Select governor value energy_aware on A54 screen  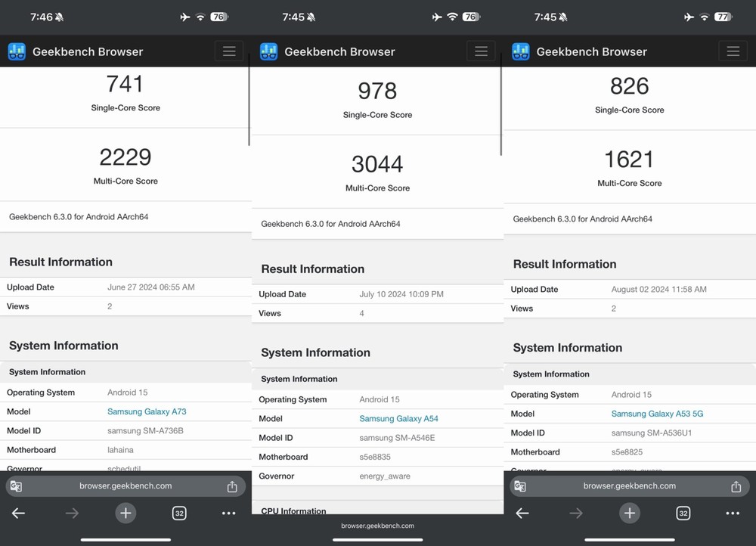click(x=385, y=476)
